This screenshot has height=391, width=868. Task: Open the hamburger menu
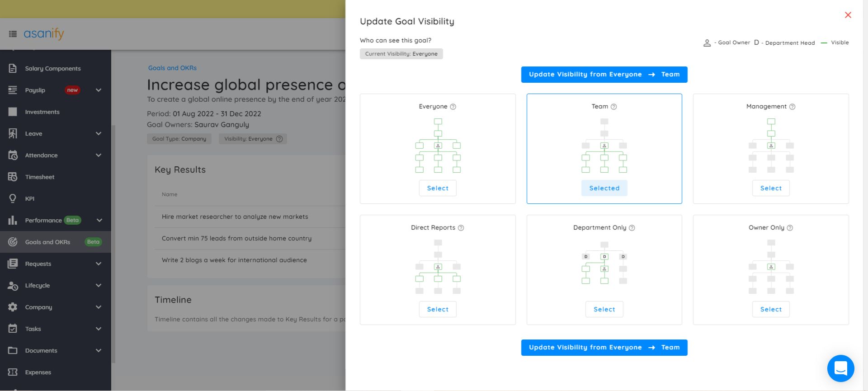(11, 33)
